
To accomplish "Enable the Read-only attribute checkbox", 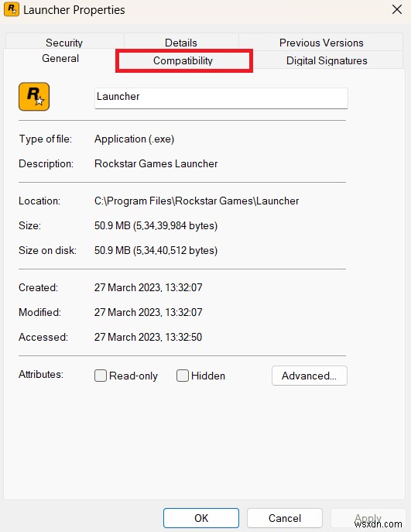I will tap(101, 376).
